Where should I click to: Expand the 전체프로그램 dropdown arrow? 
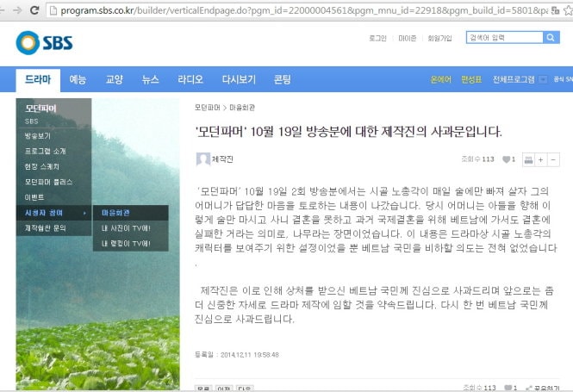click(543, 79)
